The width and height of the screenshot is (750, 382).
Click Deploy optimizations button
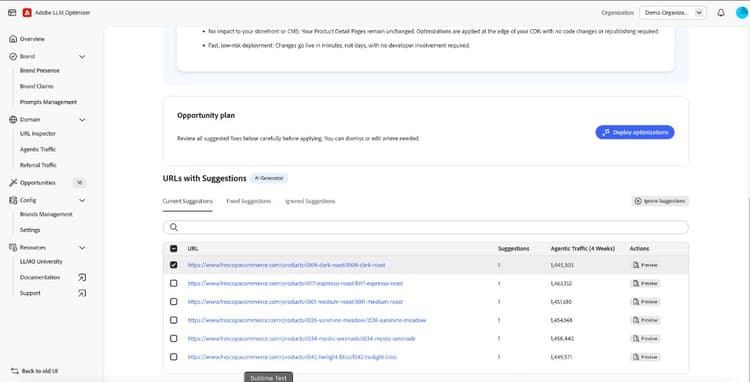(635, 132)
